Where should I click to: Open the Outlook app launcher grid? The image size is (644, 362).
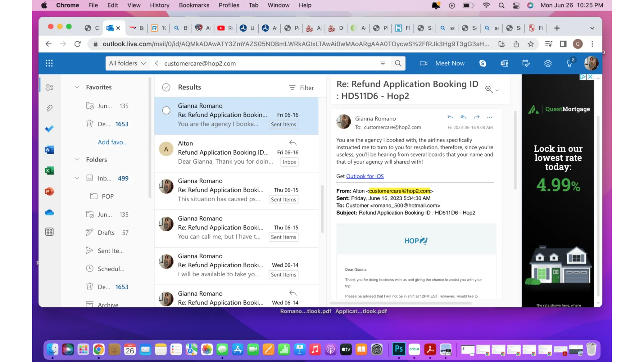coord(49,63)
